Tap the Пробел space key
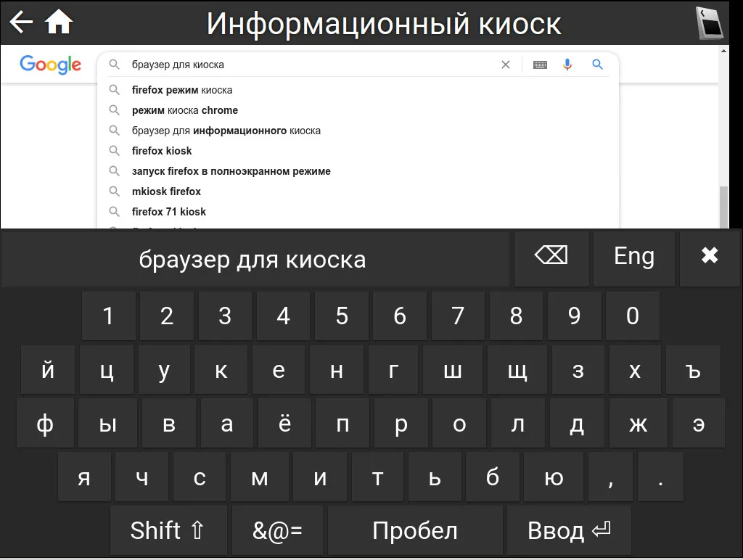The image size is (743, 560). coord(415,530)
